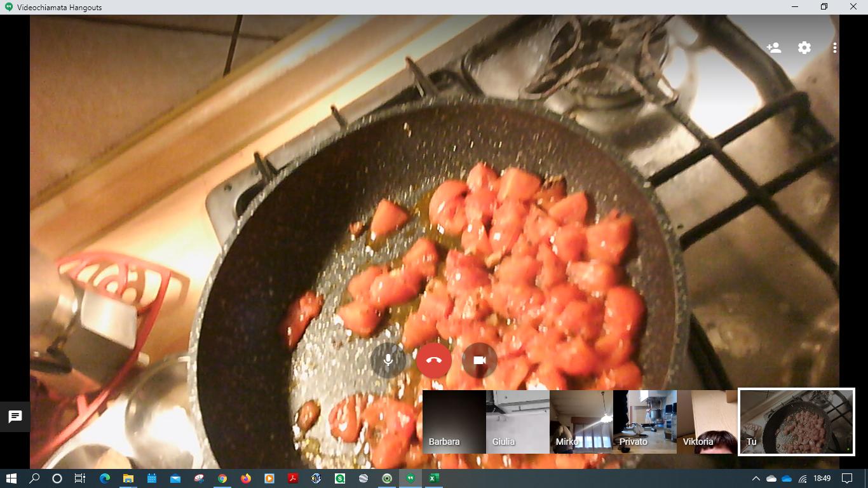
Task: Open Windows taskbar search
Action: (x=35, y=478)
